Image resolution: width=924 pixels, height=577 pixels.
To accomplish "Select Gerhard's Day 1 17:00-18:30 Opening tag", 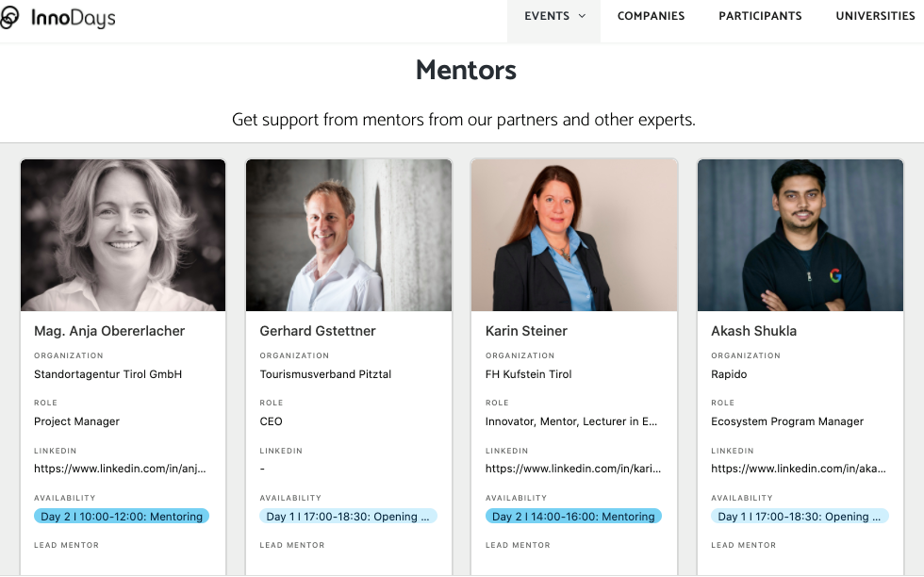I will [348, 517].
